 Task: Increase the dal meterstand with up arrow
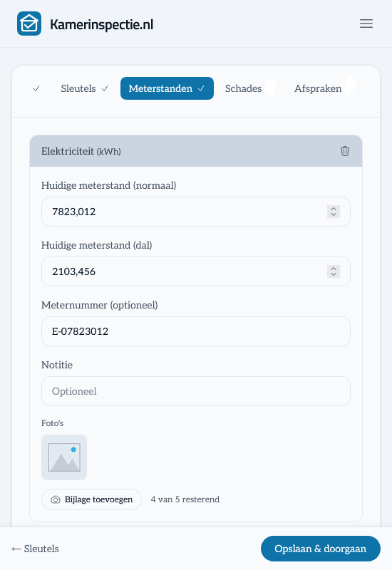pos(334,269)
